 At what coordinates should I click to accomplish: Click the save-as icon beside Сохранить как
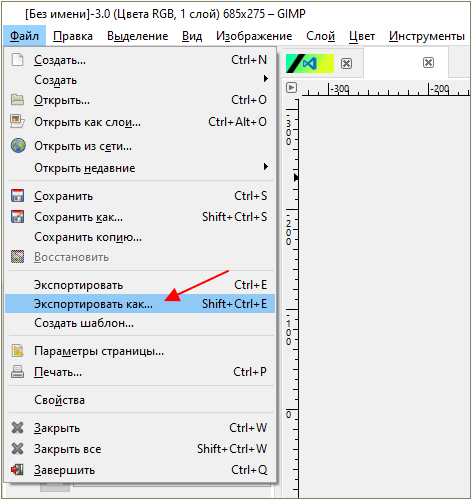17,216
